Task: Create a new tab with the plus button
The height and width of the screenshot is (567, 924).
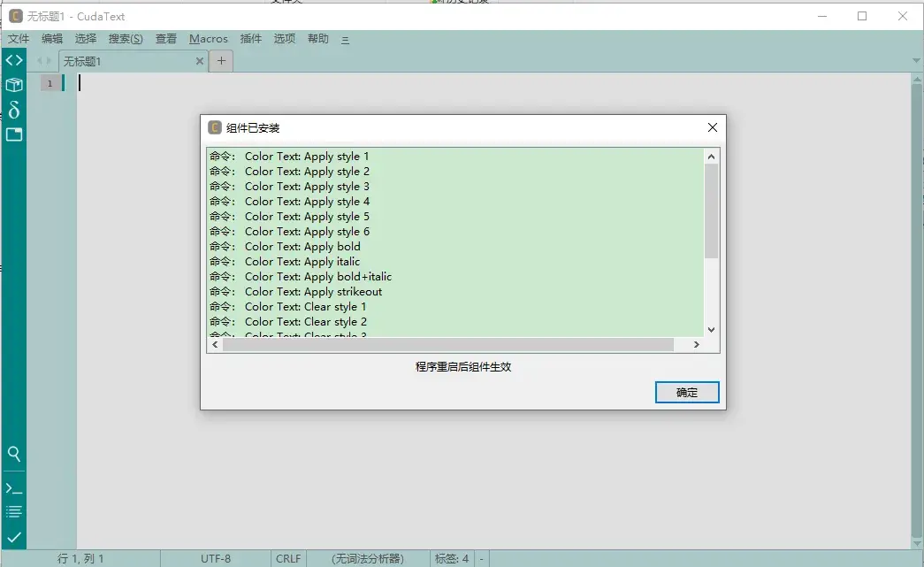Action: coord(220,61)
